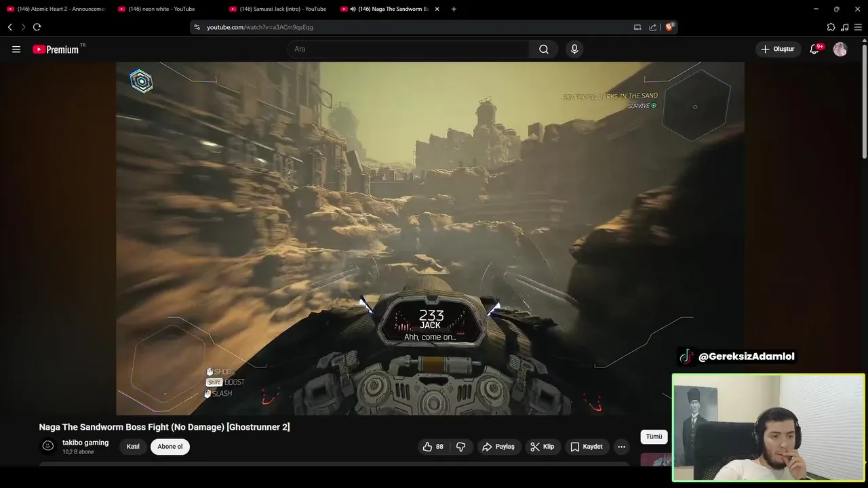
Task: Open more actions three-dot menu
Action: pyautogui.click(x=621, y=447)
